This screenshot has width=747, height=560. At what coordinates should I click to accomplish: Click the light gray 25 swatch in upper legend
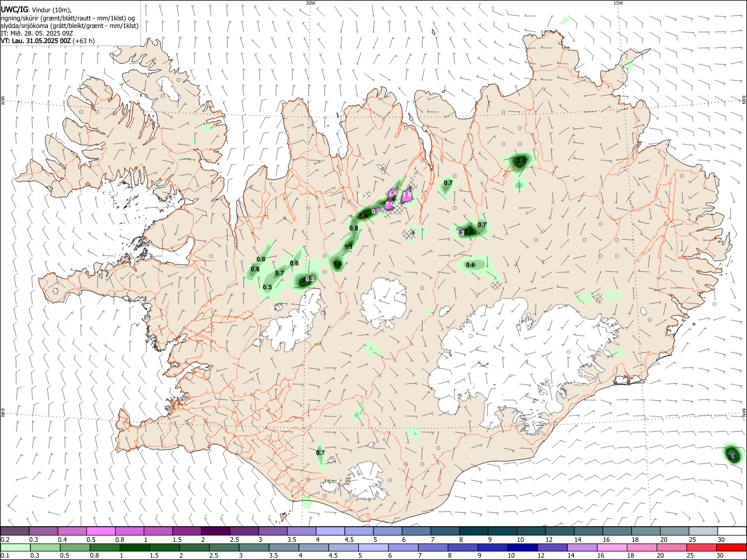click(x=702, y=531)
